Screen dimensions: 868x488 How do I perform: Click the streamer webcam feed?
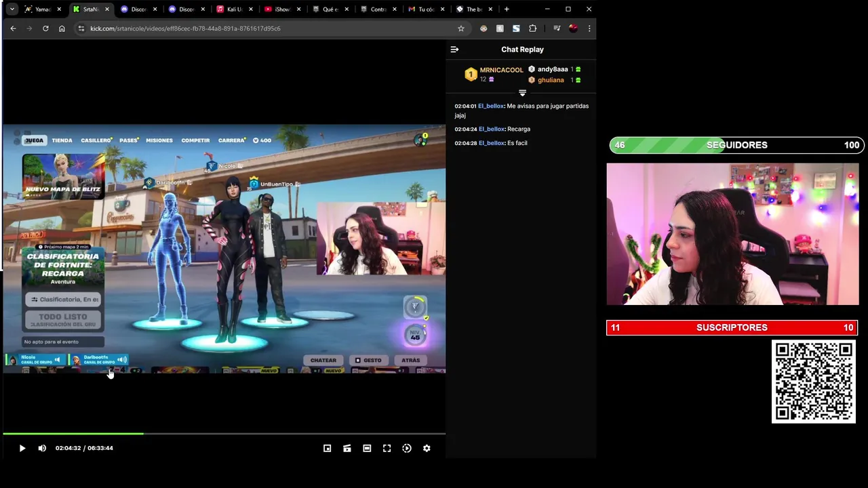point(732,234)
